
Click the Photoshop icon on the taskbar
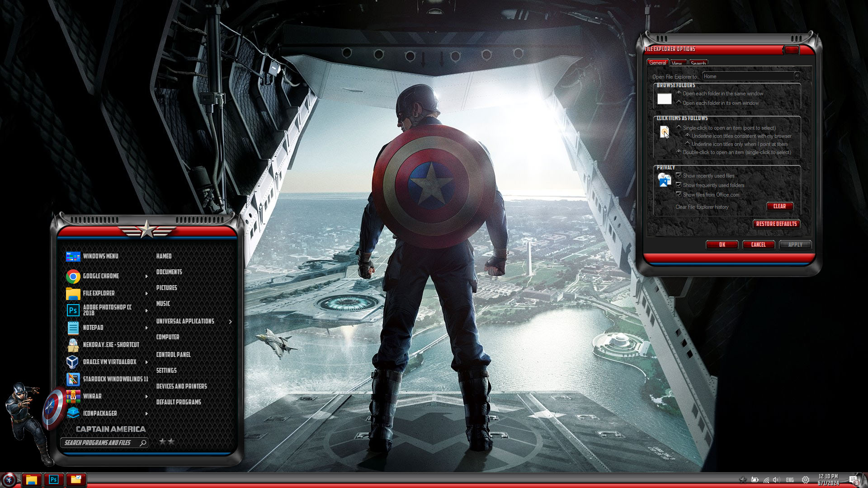53,479
